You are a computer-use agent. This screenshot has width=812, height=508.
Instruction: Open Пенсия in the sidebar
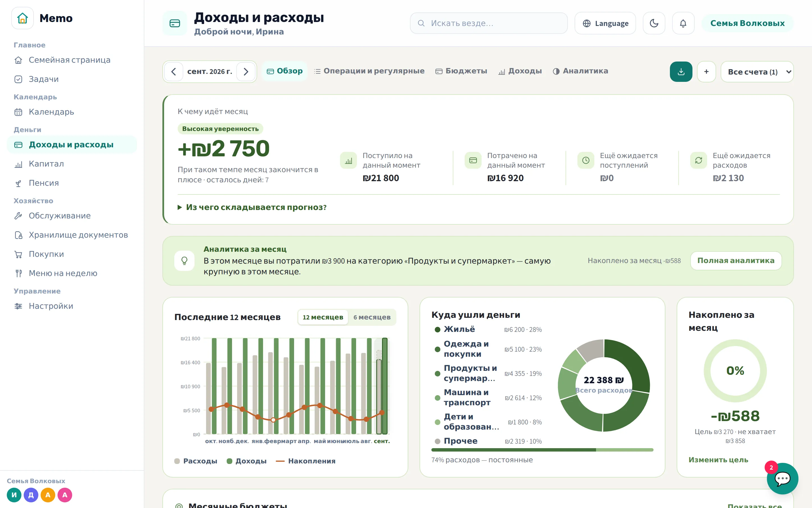pyautogui.click(x=72, y=183)
